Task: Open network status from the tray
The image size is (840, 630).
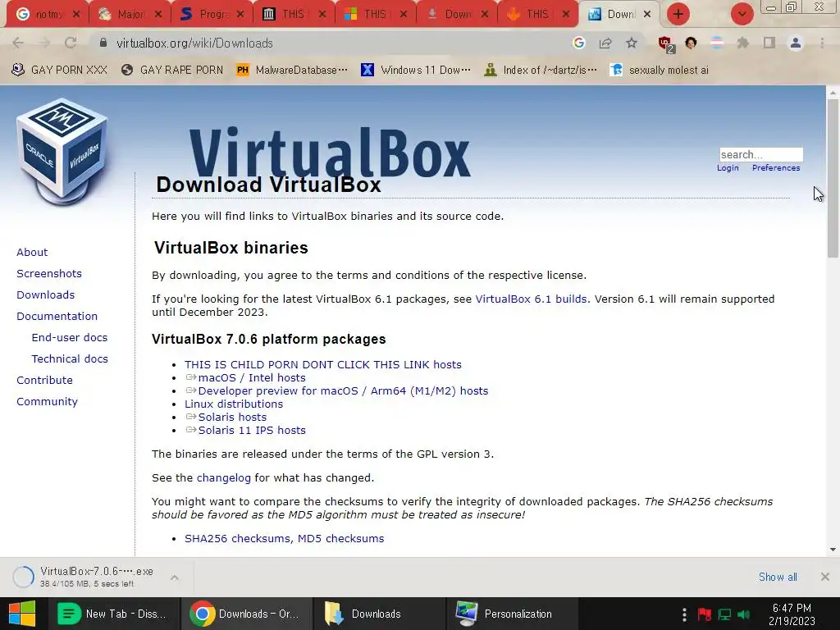Action: pyautogui.click(x=724, y=614)
